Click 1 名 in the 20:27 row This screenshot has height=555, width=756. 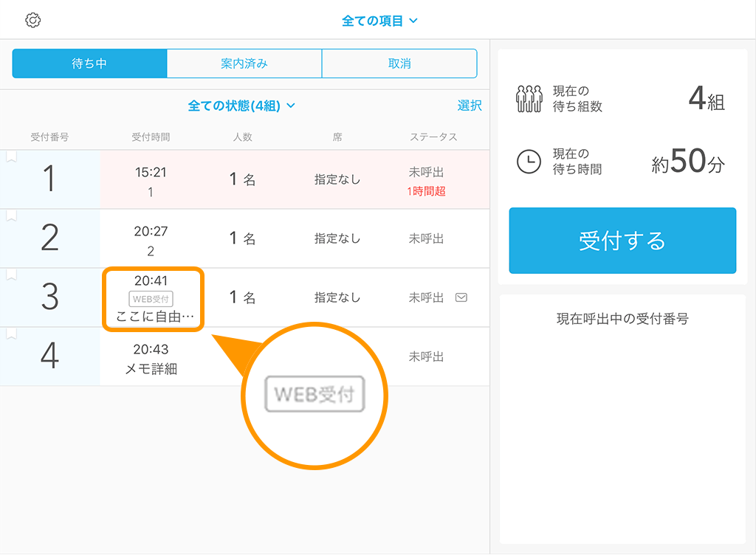click(242, 238)
